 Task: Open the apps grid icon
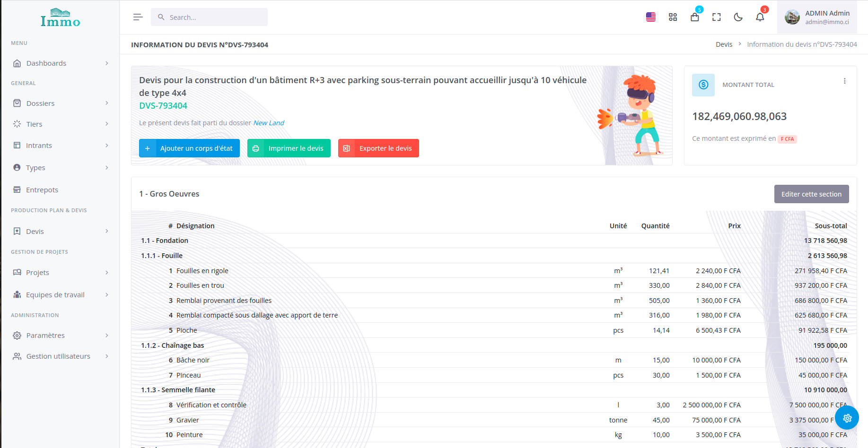[x=673, y=17]
